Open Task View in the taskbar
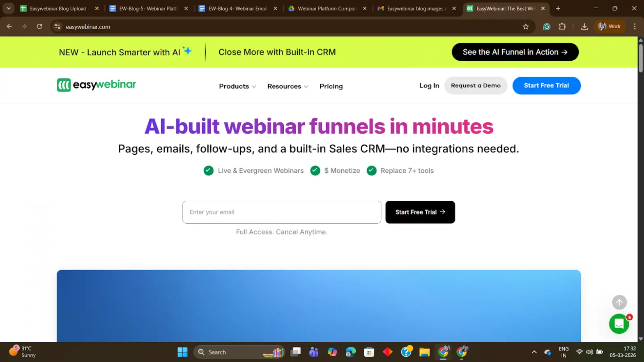 click(295, 352)
